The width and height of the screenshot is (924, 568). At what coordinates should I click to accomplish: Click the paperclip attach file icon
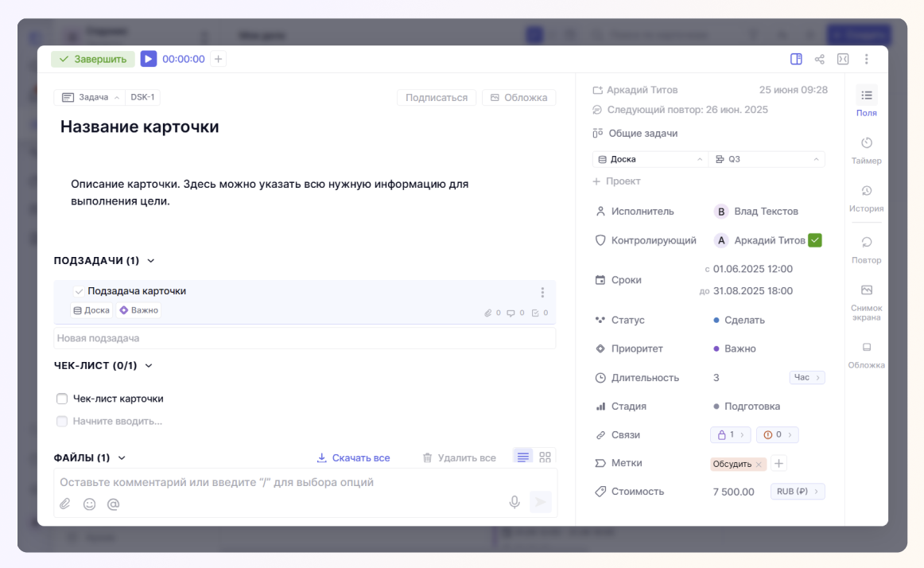tap(65, 504)
